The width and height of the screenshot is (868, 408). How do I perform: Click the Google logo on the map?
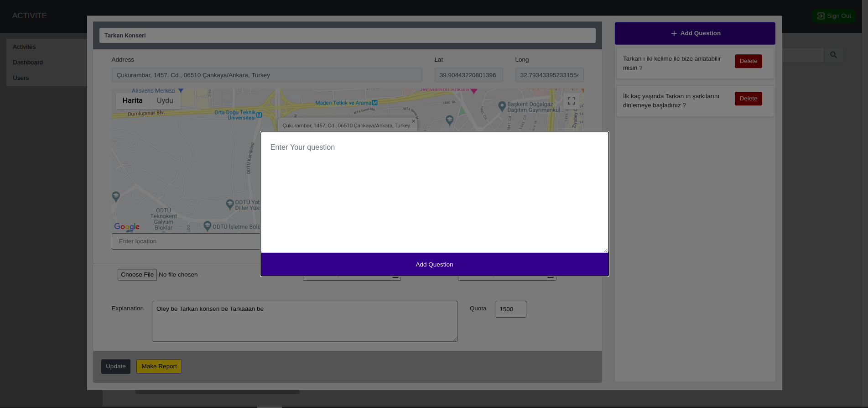(x=127, y=227)
